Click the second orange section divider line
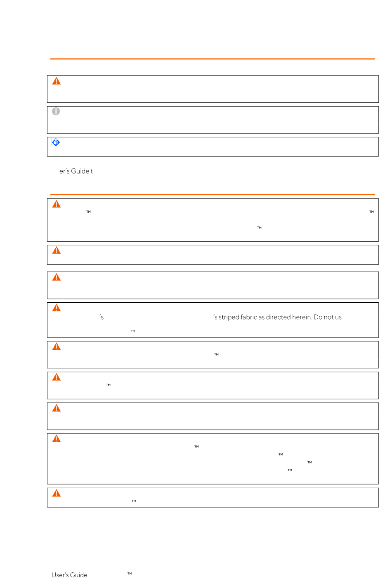 213,194
